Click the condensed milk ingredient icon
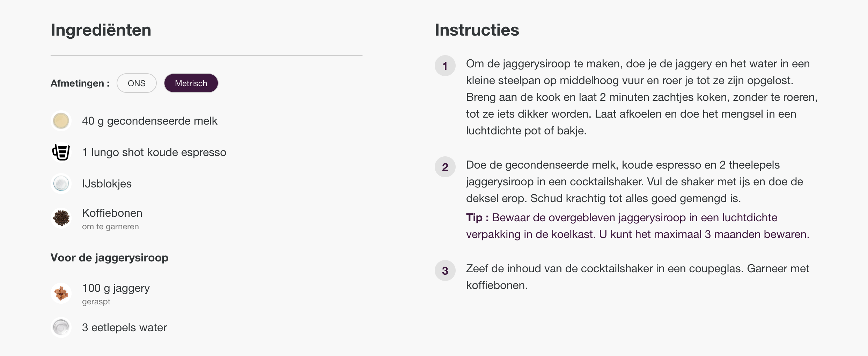The height and width of the screenshot is (356, 868). (x=61, y=121)
